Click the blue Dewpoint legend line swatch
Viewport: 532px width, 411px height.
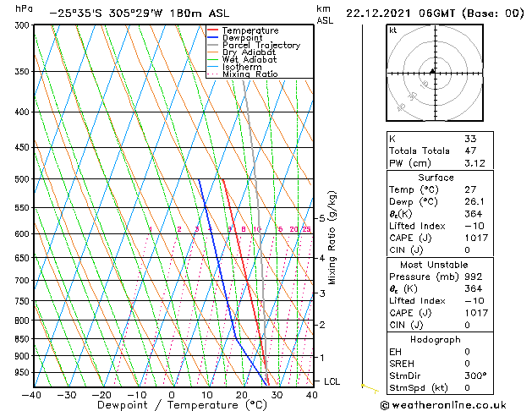coord(213,37)
